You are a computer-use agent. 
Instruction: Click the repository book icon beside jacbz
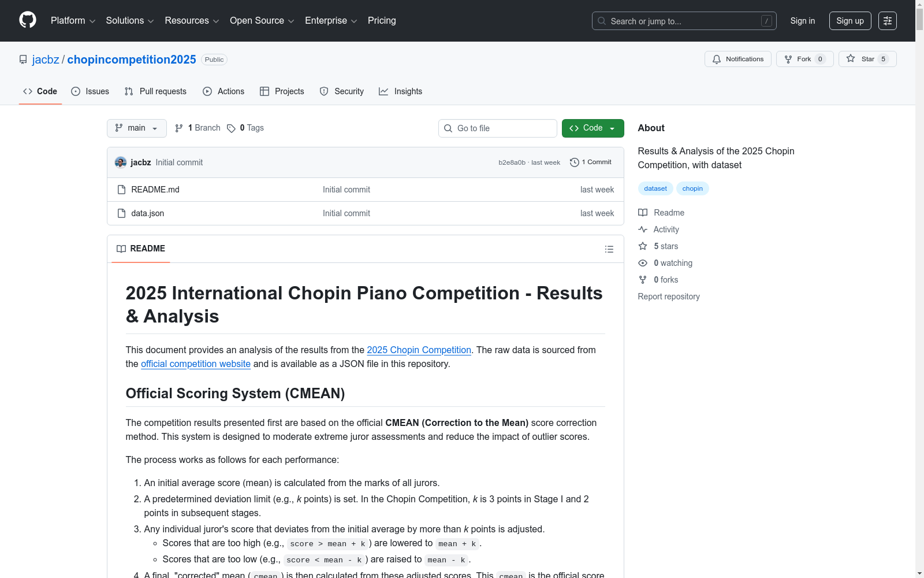(x=23, y=60)
